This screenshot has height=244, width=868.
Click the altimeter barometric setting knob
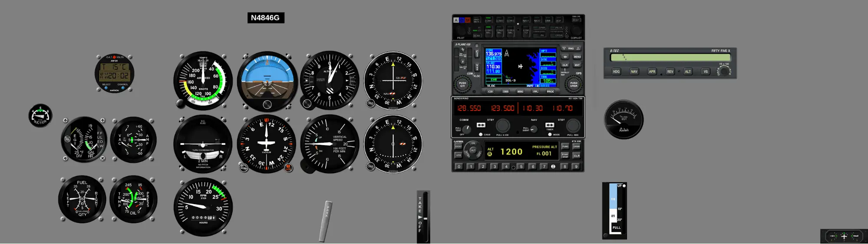307,104
